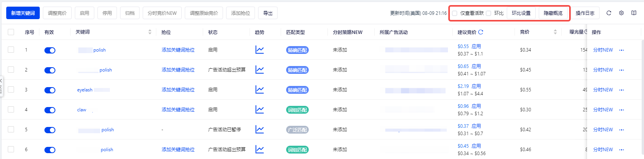Check the 仅查看活跃 checkbox
Viewport: 644px width, 159px height.
tap(455, 13)
